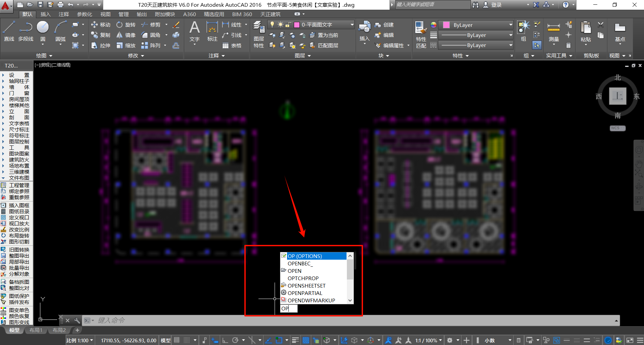
Task: Click 插入图框 in the T20 sidebar
Action: click(x=19, y=205)
